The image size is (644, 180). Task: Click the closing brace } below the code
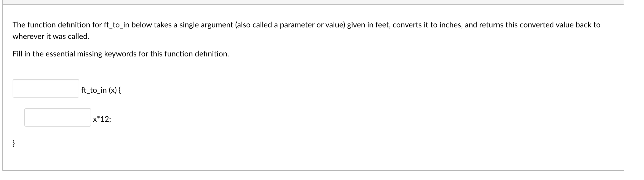coord(13,144)
